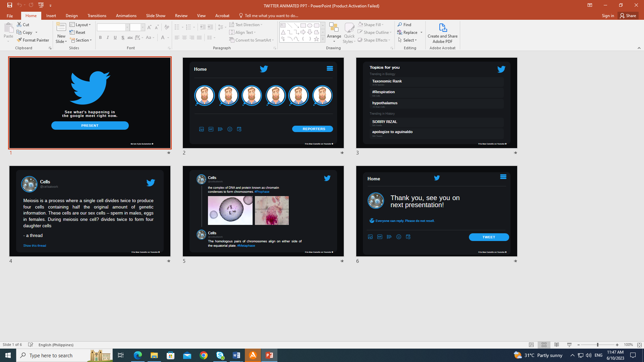Click the zoom out minus button
The height and width of the screenshot is (362, 644).
[578, 345]
